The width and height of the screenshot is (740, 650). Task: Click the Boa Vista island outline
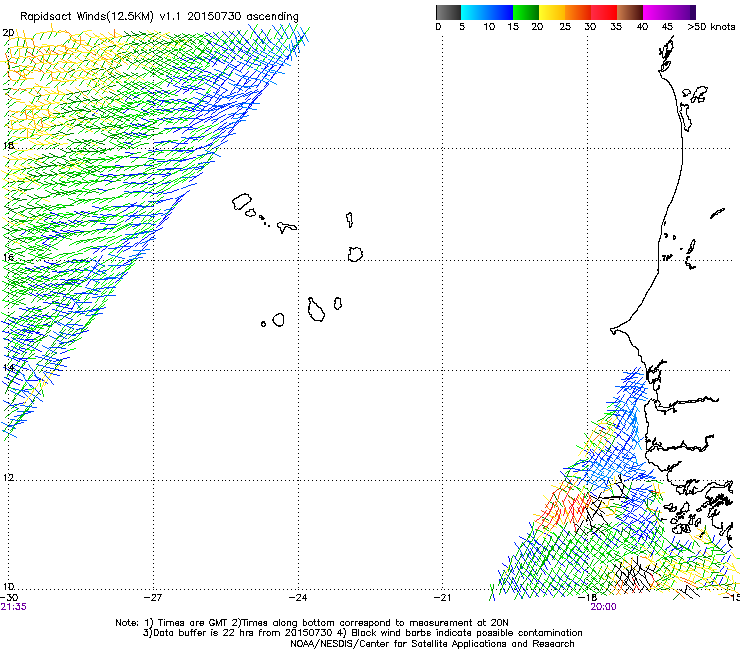(x=355, y=254)
